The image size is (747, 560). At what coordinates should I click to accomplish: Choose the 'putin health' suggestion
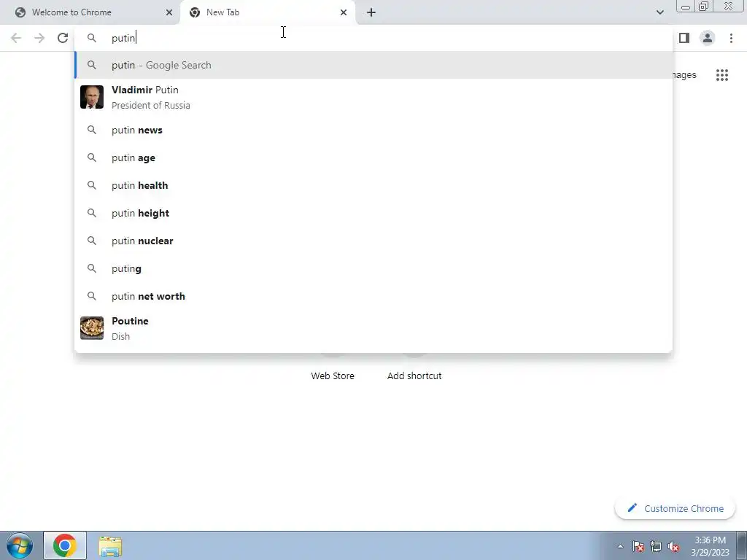point(373,185)
